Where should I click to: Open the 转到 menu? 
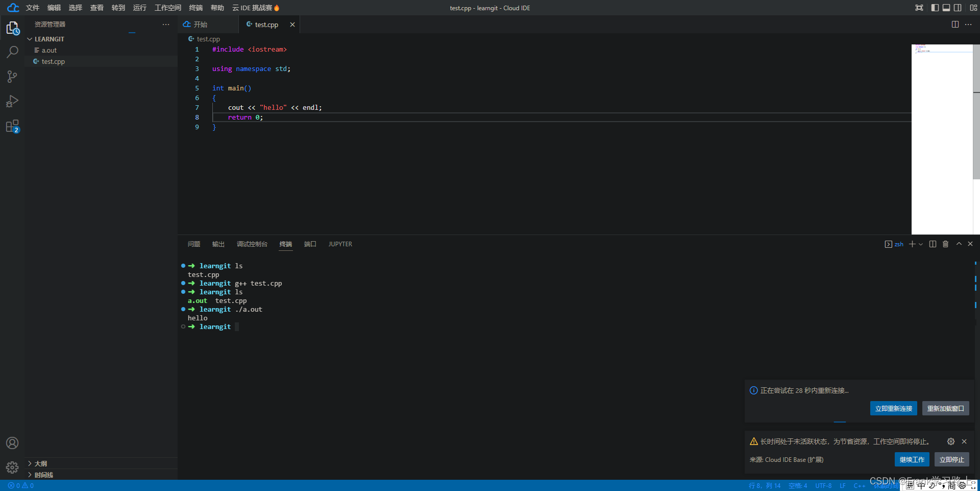(x=118, y=8)
